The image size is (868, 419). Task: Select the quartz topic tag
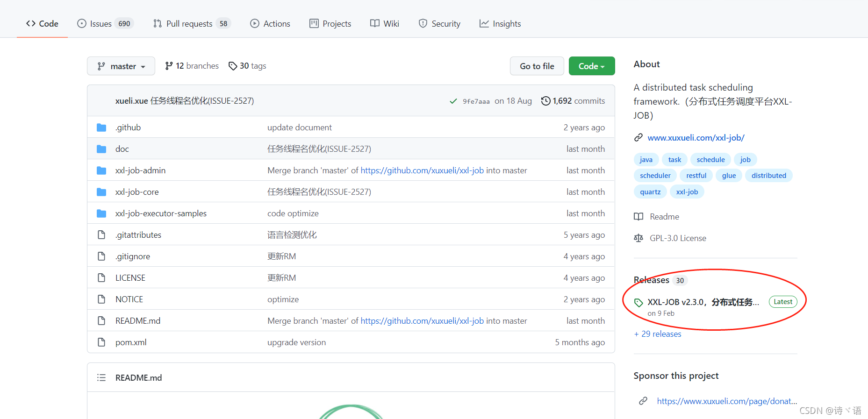point(651,192)
